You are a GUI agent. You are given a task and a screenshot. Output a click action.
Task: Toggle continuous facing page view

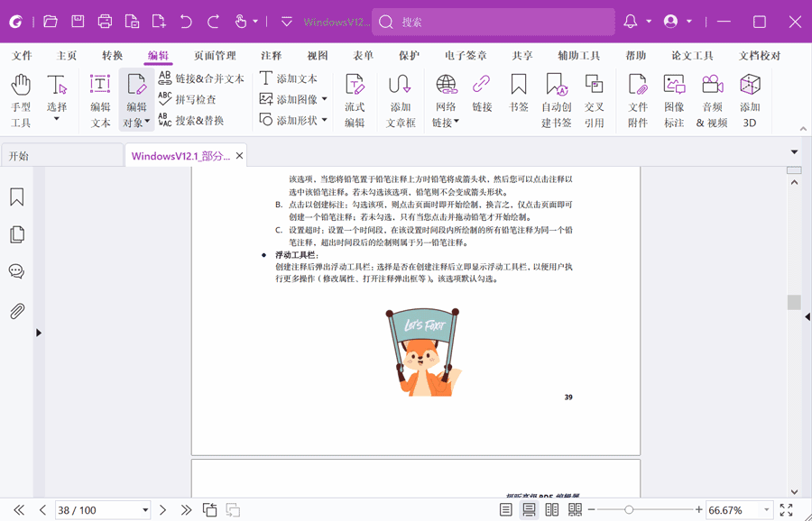tap(575, 510)
